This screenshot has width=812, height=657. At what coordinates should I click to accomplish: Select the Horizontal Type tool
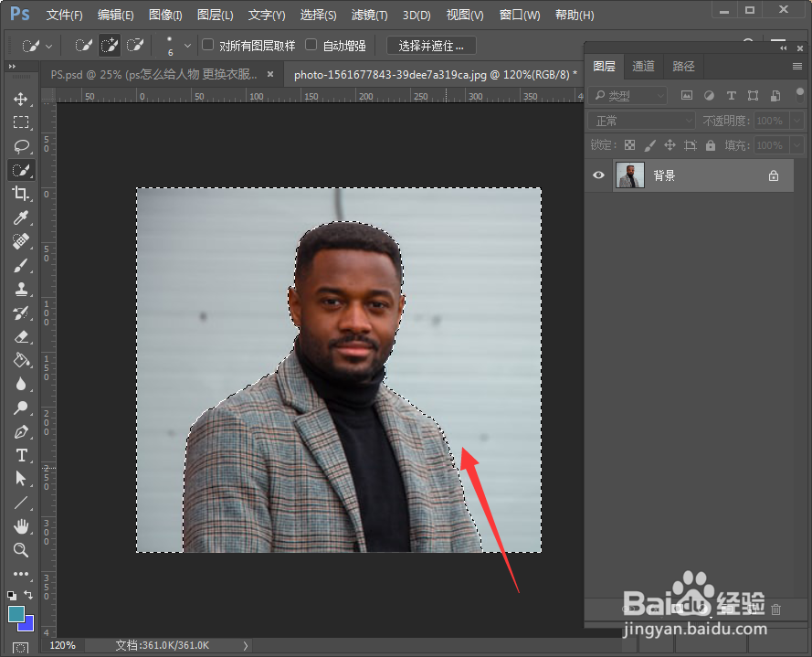coord(21,455)
